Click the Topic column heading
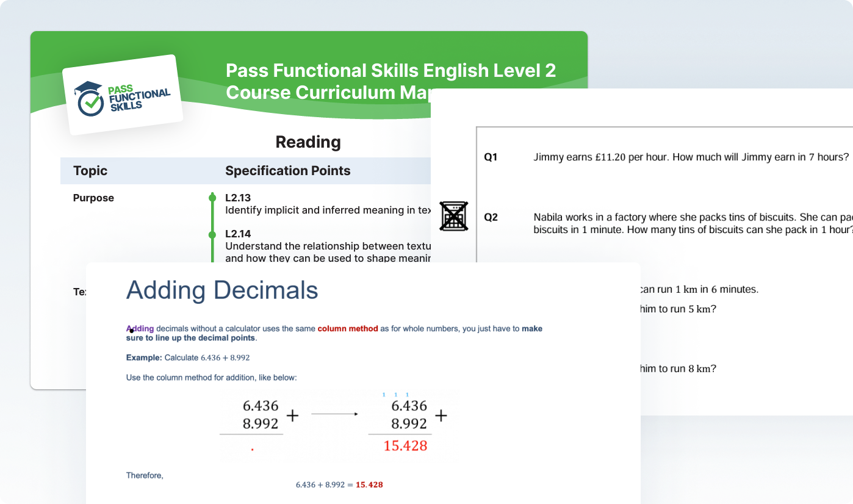This screenshot has height=504, width=853. pos(90,171)
